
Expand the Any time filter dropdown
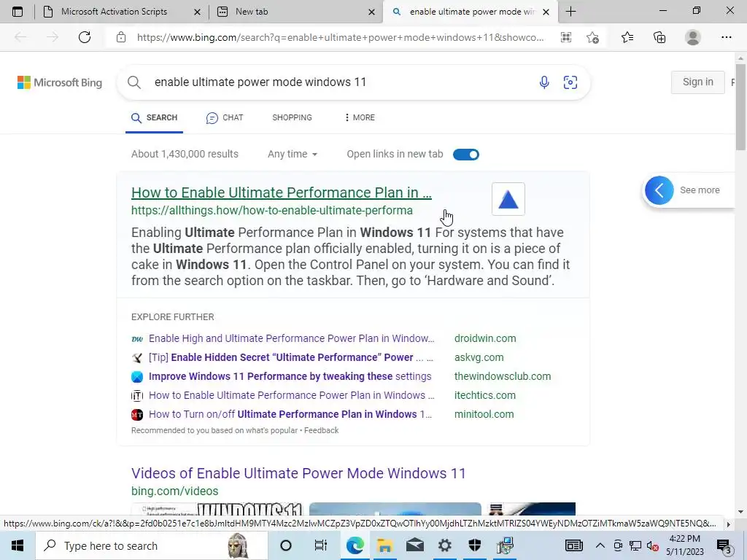[x=293, y=155]
